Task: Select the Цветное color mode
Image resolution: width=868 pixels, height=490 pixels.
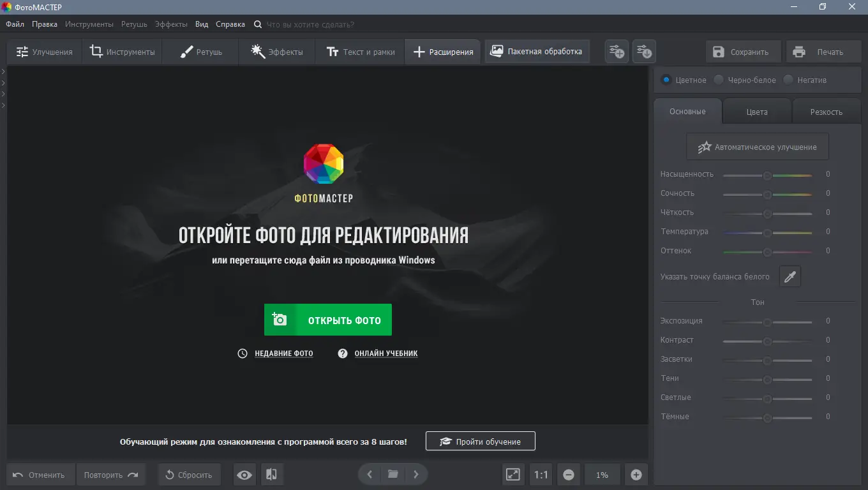Action: tap(684, 80)
